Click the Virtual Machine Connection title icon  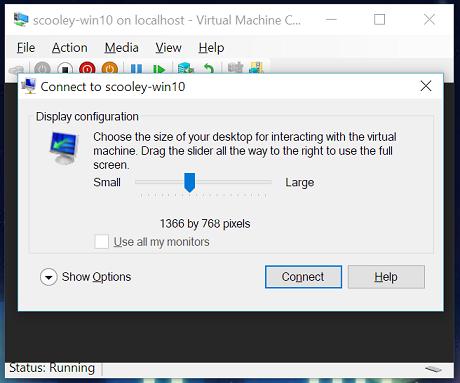pos(21,20)
